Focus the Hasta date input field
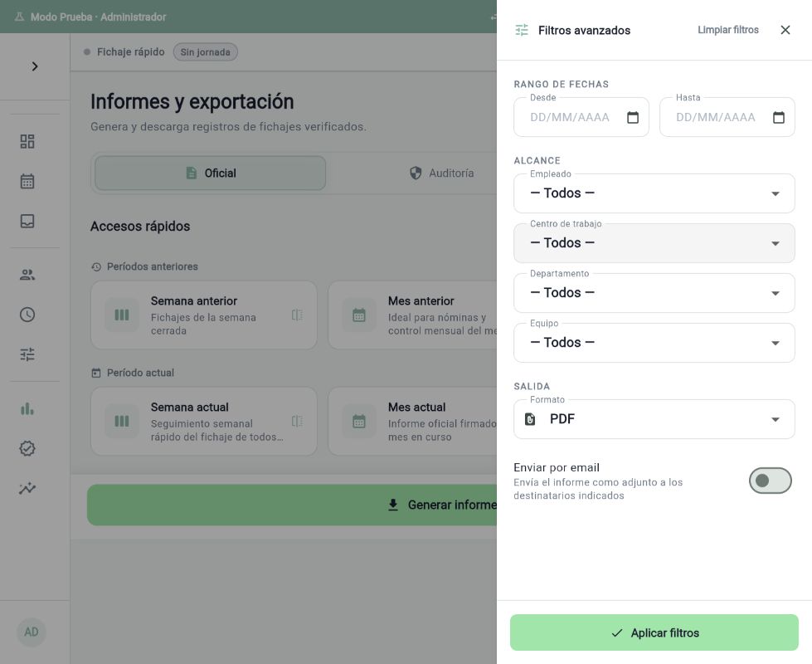812x664 pixels. pyautogui.click(x=727, y=118)
